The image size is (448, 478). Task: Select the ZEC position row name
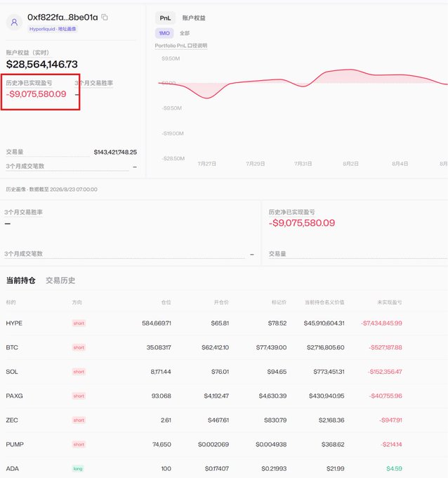(x=12, y=420)
